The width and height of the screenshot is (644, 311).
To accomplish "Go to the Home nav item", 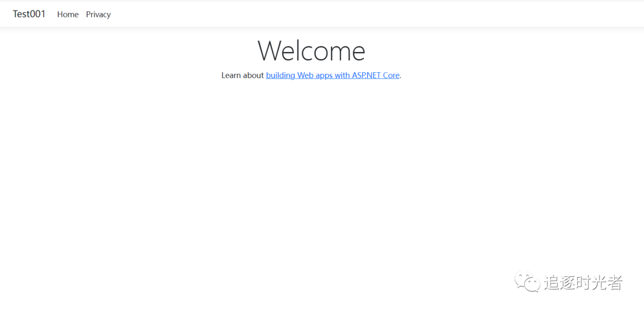I will point(68,14).
